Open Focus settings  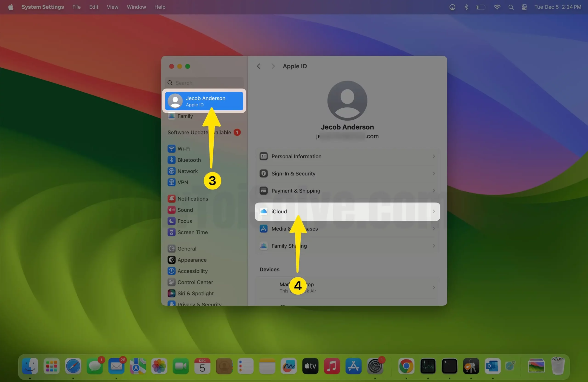click(x=184, y=221)
